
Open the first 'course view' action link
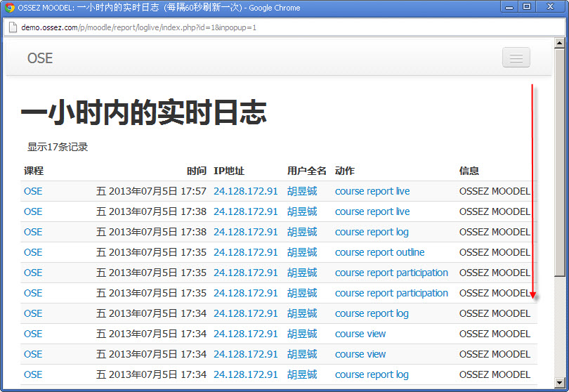pyautogui.click(x=360, y=334)
